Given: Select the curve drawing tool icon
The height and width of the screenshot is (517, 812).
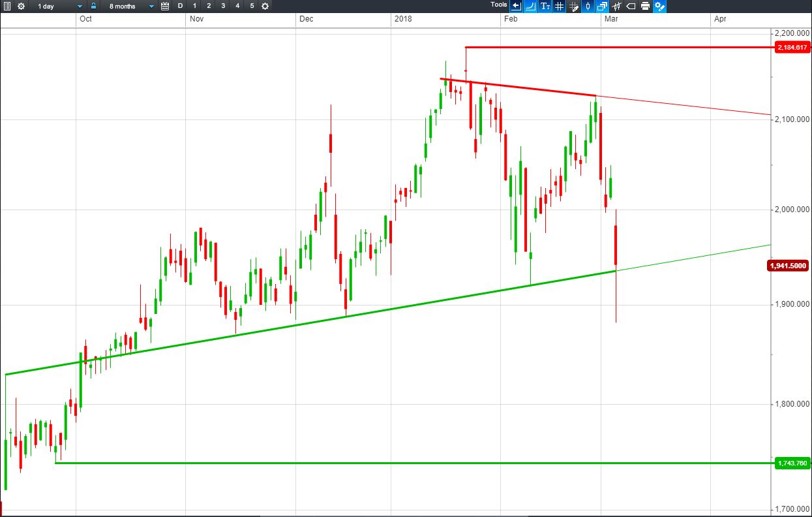Looking at the screenshot, I should (530, 6).
